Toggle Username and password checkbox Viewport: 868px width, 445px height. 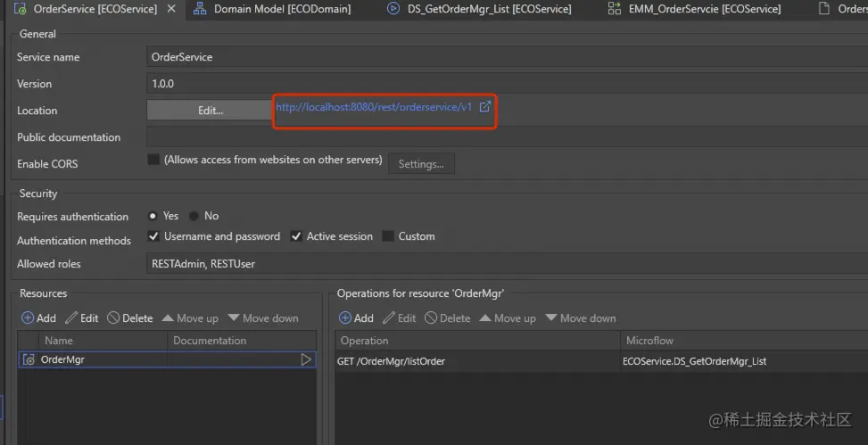pyautogui.click(x=153, y=236)
